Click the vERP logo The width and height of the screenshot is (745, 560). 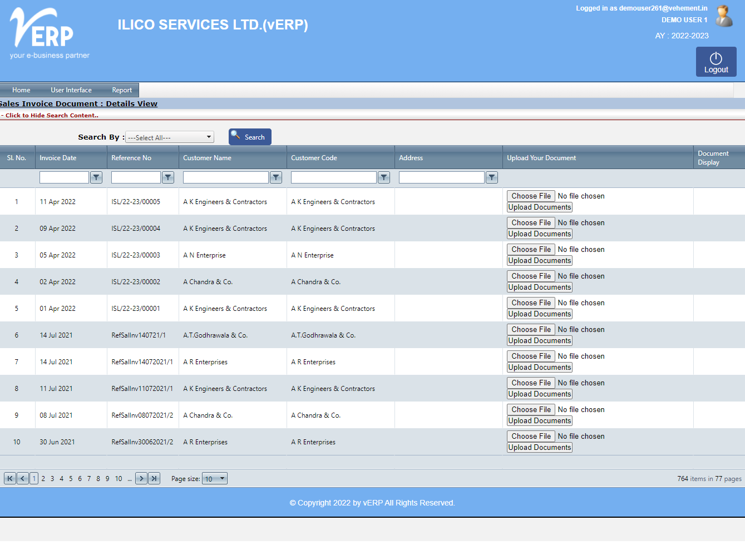click(x=50, y=33)
